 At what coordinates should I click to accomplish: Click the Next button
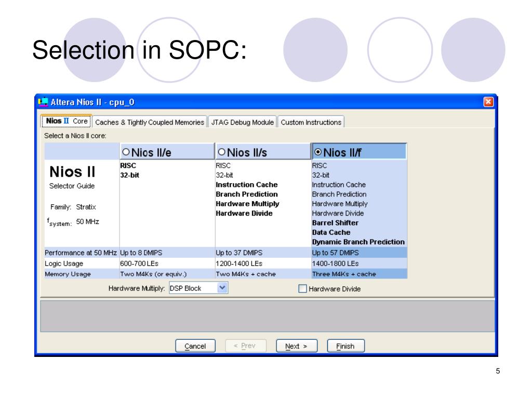(x=297, y=346)
